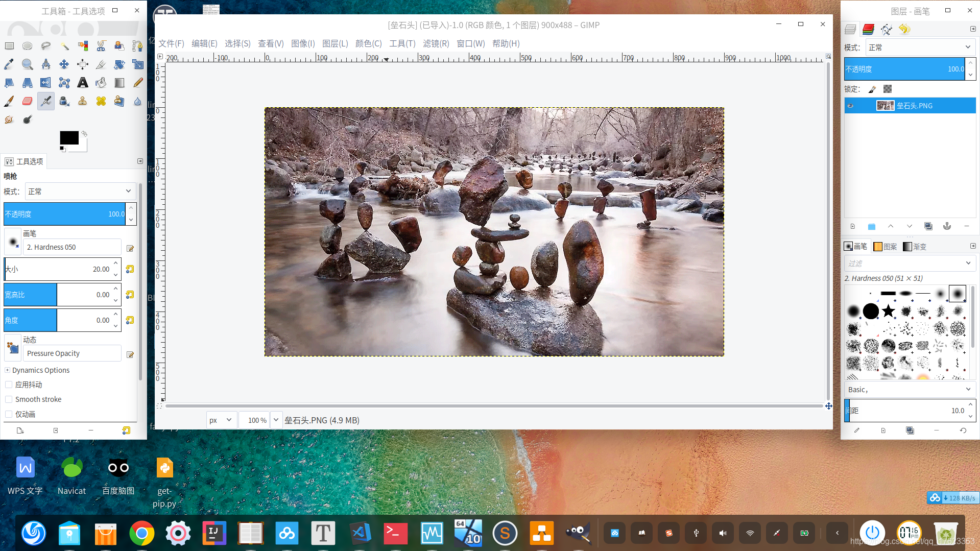
Task: Expand Dynamics Options section
Action: pyautogui.click(x=8, y=370)
